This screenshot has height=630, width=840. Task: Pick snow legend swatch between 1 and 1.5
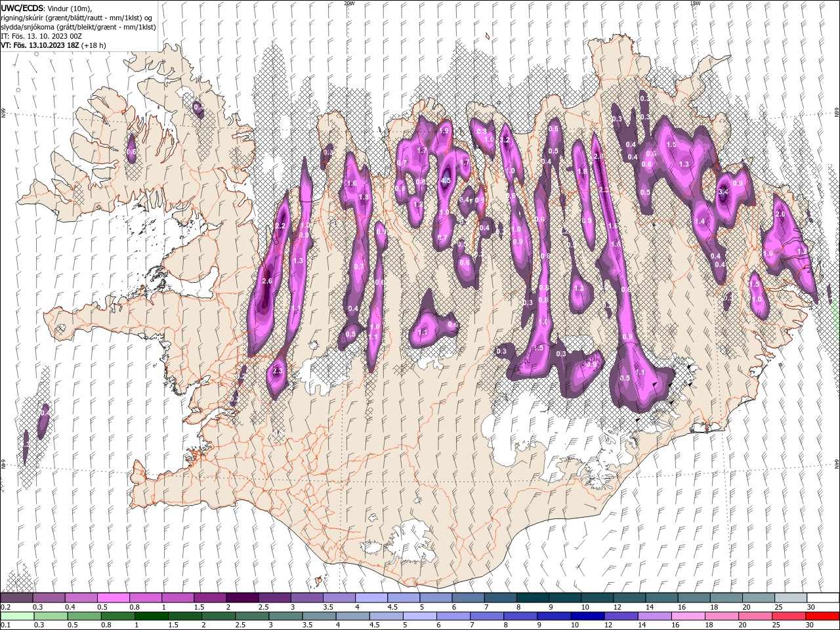(x=178, y=598)
